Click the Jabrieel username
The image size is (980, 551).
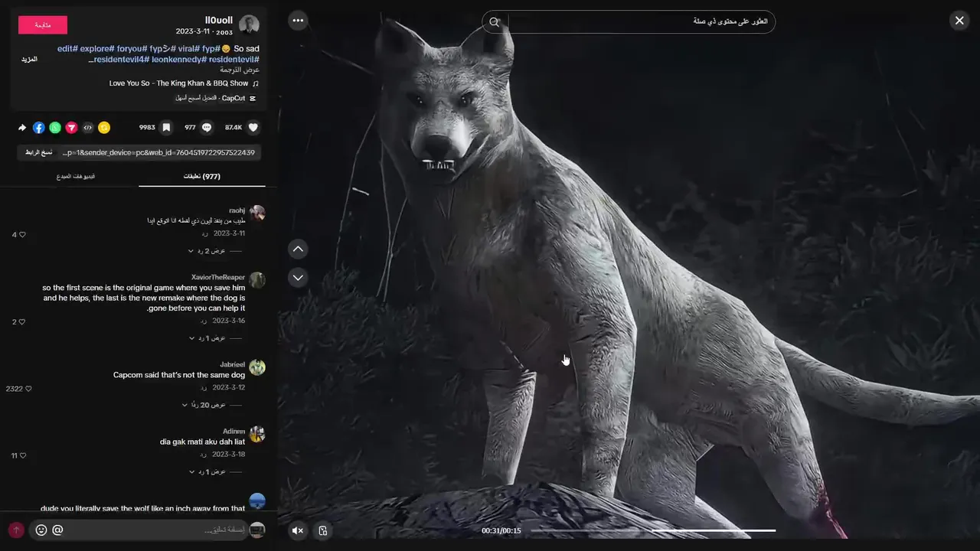point(233,364)
